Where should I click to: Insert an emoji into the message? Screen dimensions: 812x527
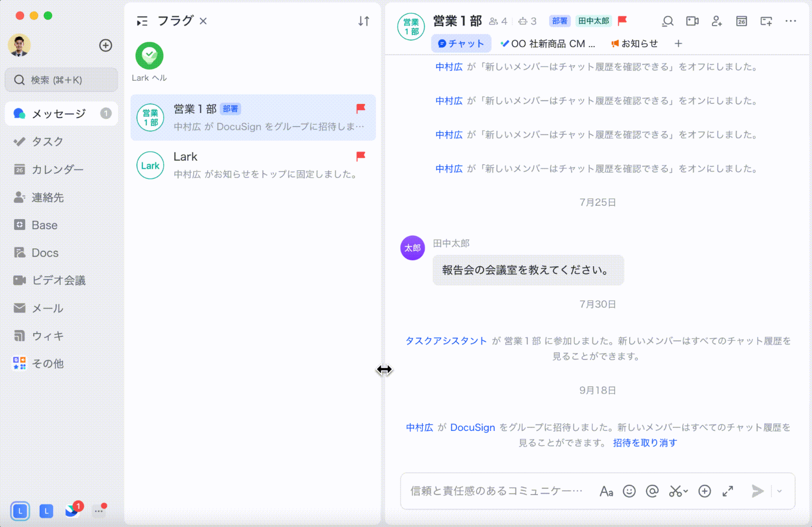[x=630, y=491]
